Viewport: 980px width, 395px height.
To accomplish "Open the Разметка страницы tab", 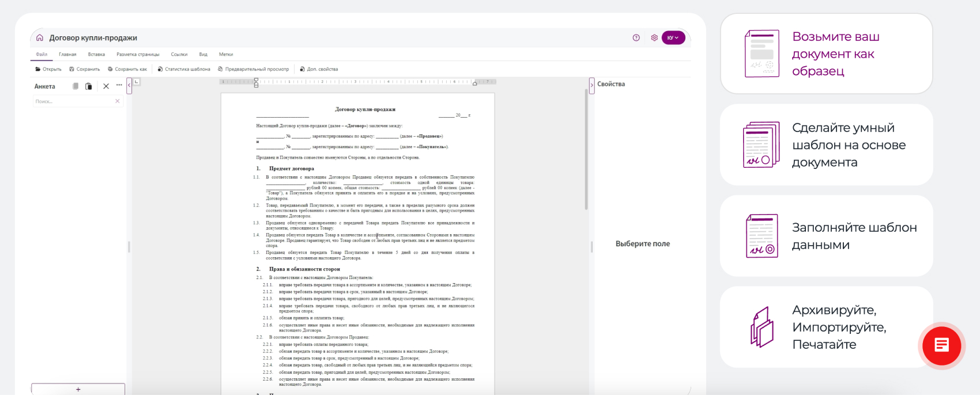I will (138, 54).
